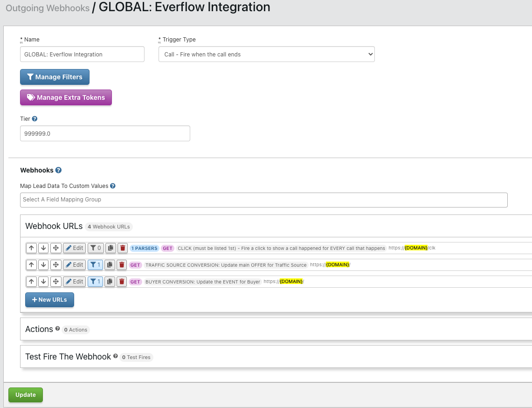This screenshot has width=532, height=408.
Task: Delete the BUYER CONVERSION webhook
Action: click(122, 282)
